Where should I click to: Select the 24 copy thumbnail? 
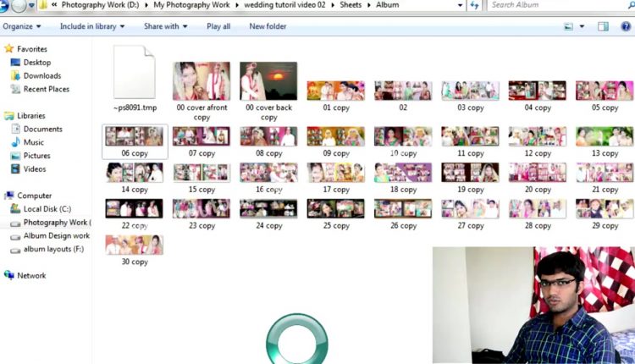point(268,208)
